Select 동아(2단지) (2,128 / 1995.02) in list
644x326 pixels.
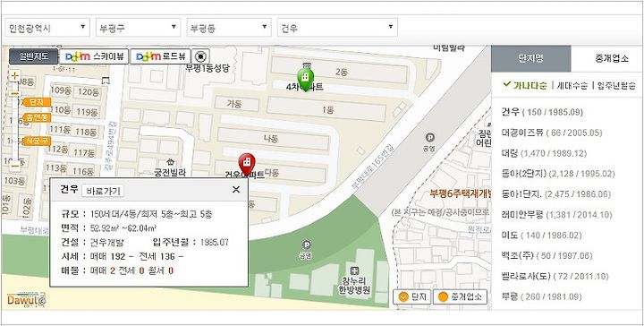pyautogui.click(x=558, y=174)
